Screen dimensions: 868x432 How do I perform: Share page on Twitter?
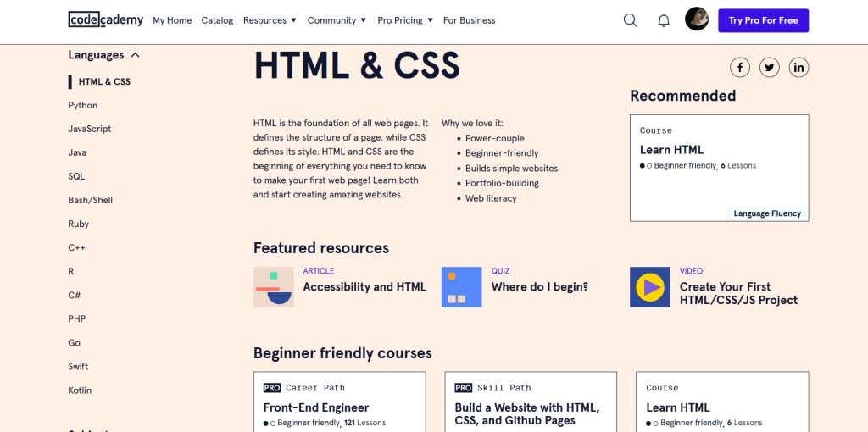pos(770,68)
